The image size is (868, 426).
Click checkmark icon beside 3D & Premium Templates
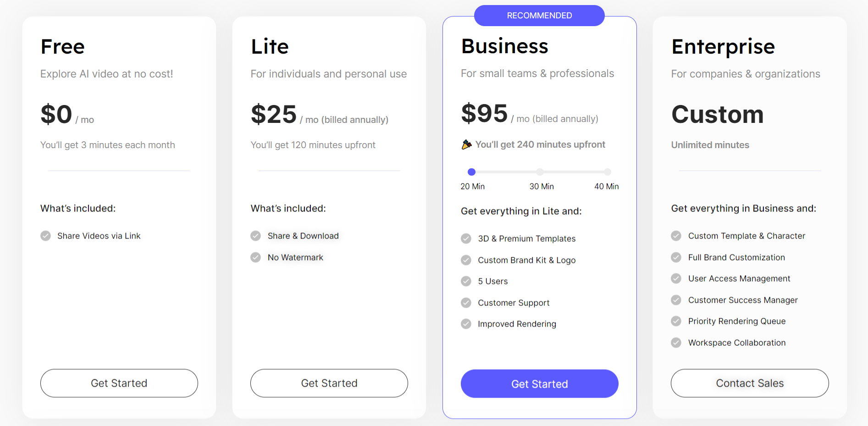[466, 238]
